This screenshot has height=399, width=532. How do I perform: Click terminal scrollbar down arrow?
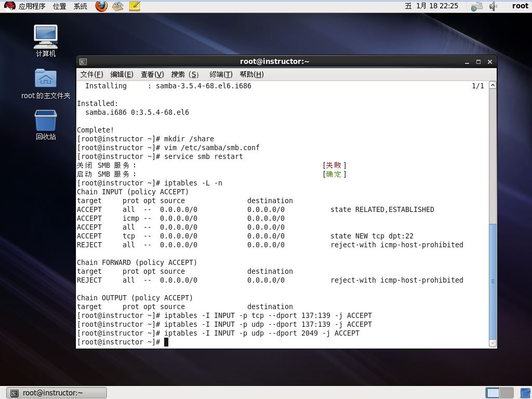pos(493,343)
